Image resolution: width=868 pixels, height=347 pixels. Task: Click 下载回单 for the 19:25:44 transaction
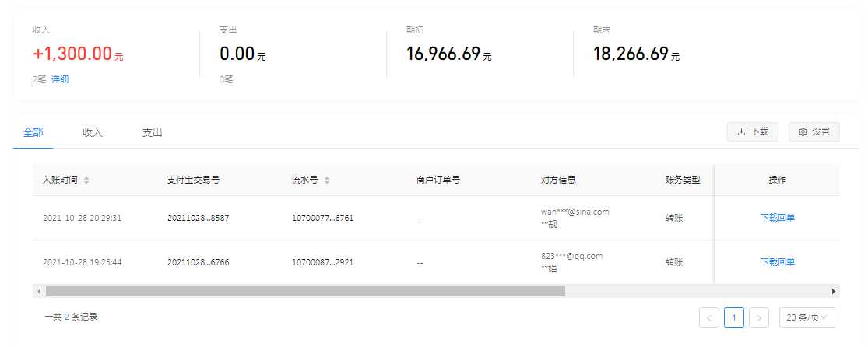coord(777,262)
